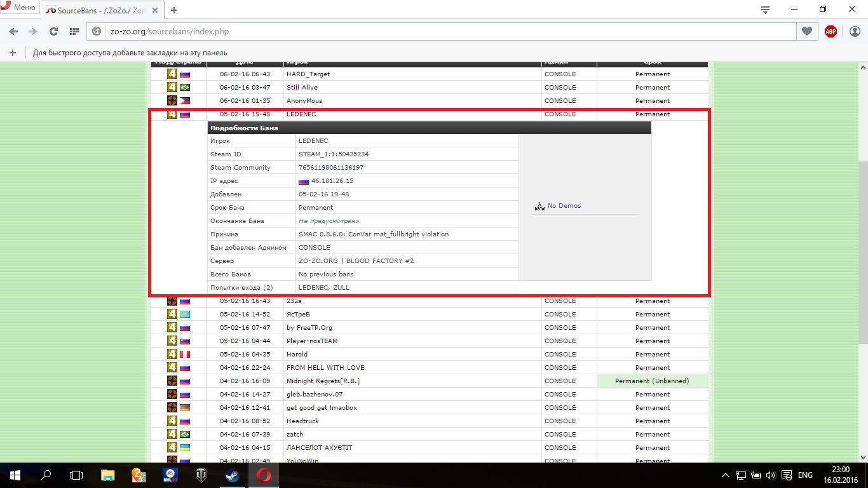This screenshot has width=868, height=488.
Task: Collapse the LEDENEC ban row
Action: pos(301,114)
